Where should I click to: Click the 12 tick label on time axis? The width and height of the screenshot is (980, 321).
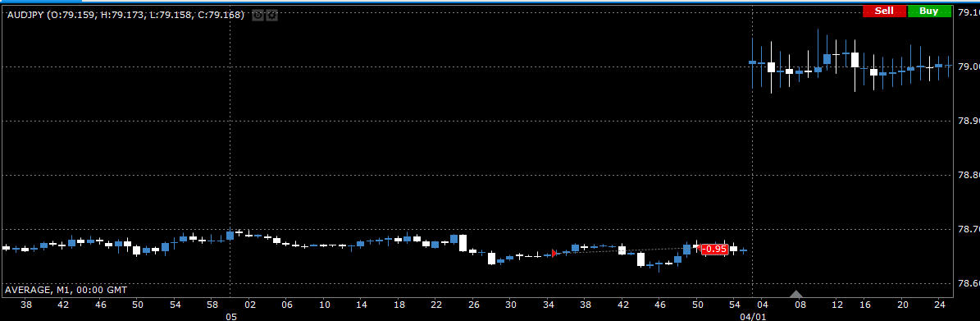[x=838, y=305]
